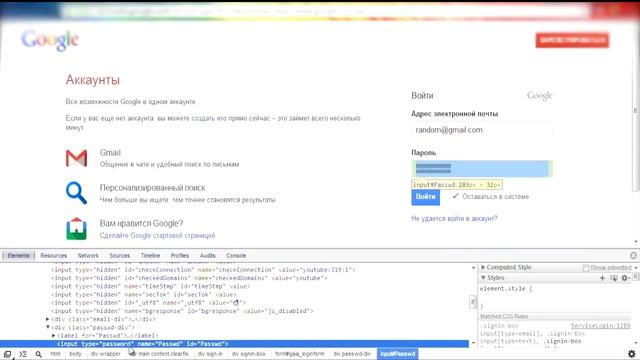Click the element.style rule text
Screen dimensions: 640x360
506,289
